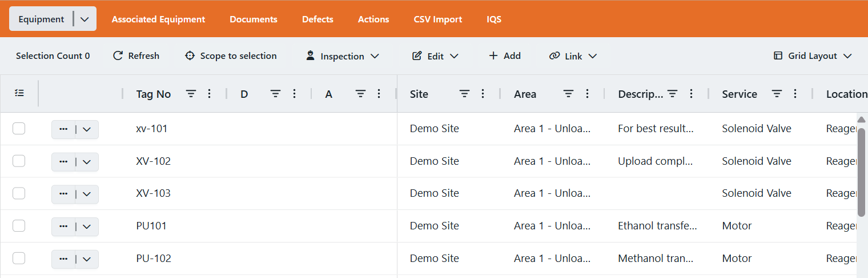This screenshot has height=278, width=868.
Task: Click the Link chain icon
Action: [x=554, y=55]
